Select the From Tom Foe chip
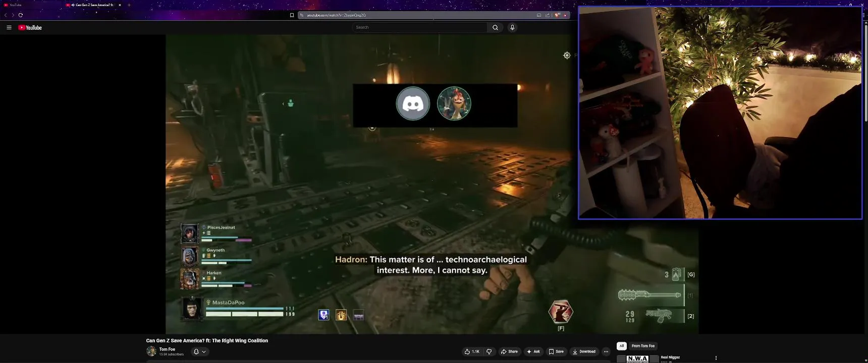868x363 pixels. pyautogui.click(x=643, y=346)
